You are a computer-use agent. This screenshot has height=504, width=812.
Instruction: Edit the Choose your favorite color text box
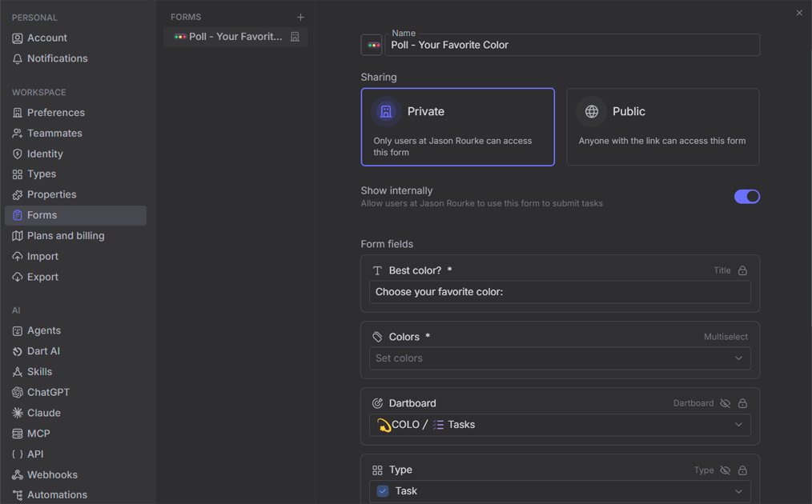[x=560, y=292]
